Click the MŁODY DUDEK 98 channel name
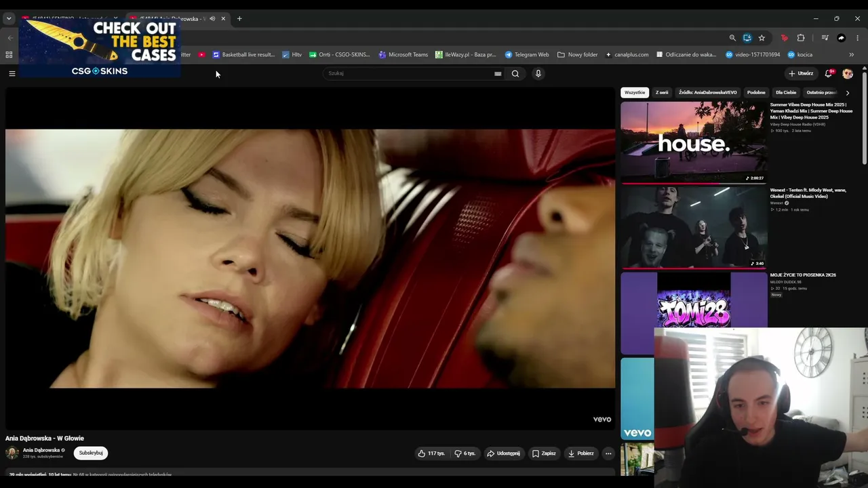The image size is (868, 488). click(x=785, y=282)
